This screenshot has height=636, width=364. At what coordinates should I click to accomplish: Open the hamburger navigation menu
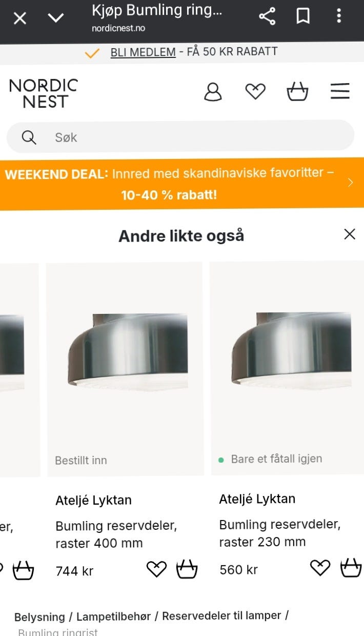click(x=339, y=91)
